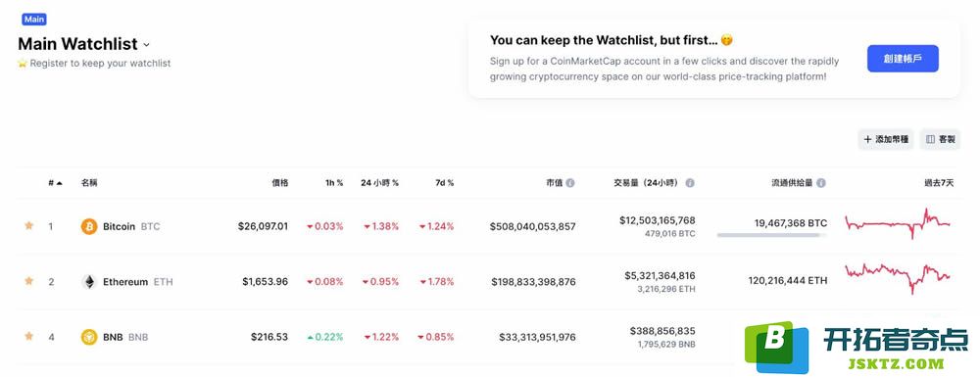
Task: Click the plus icon in 添加幣種
Action: tap(867, 140)
